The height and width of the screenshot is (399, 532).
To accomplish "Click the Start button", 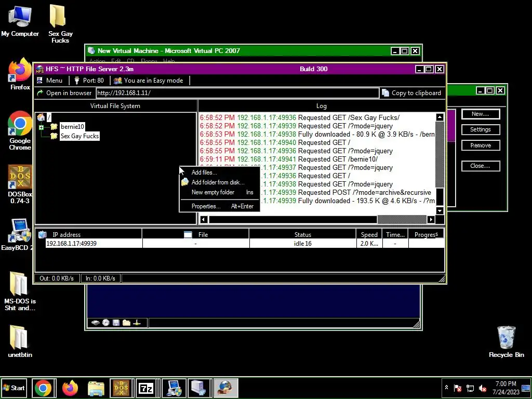I will pos(14,388).
